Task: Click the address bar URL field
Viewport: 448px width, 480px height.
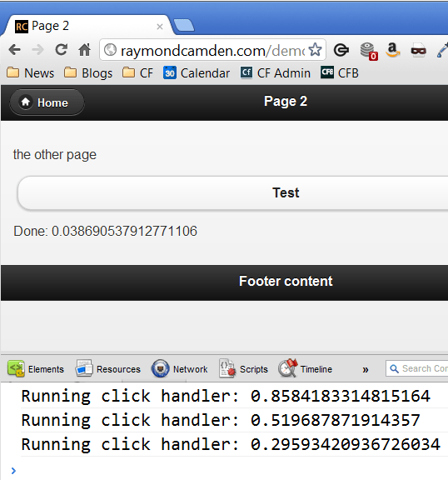Action: [212, 50]
